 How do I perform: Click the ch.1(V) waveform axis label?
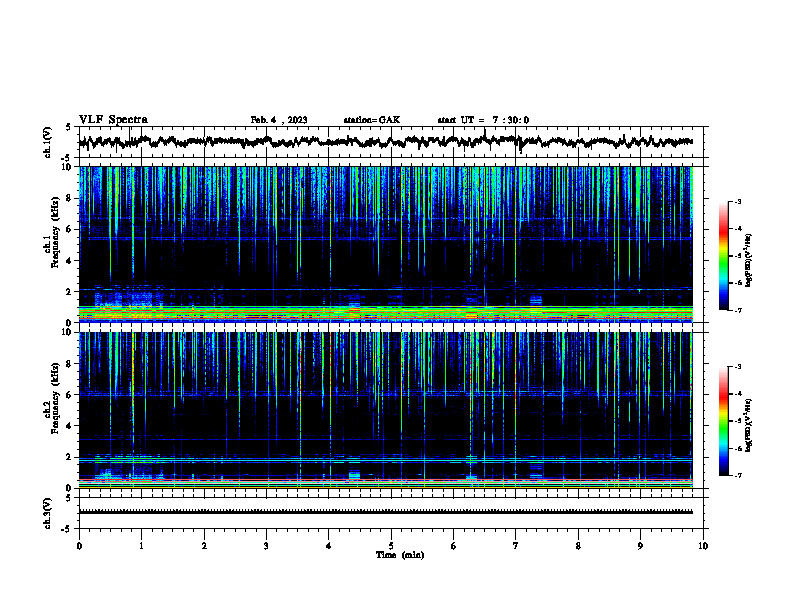pos(47,142)
